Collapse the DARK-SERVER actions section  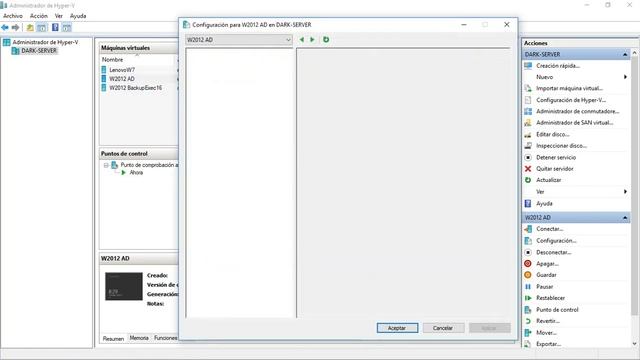coord(625,54)
